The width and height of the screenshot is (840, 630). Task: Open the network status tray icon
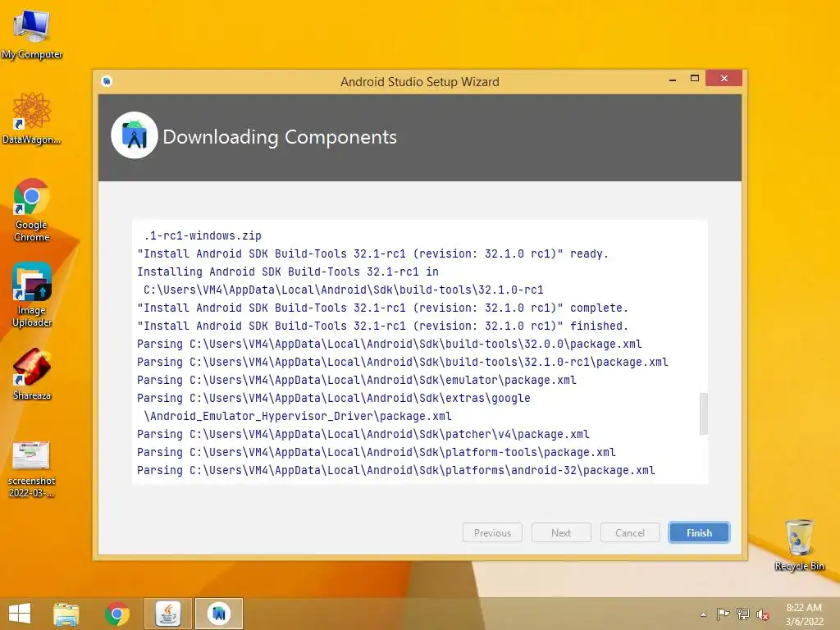click(x=743, y=614)
